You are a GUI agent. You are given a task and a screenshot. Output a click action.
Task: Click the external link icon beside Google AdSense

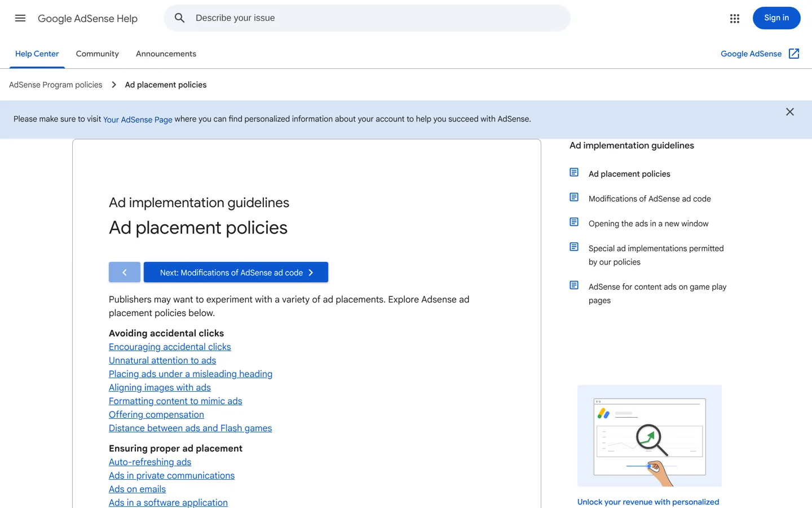(x=794, y=54)
